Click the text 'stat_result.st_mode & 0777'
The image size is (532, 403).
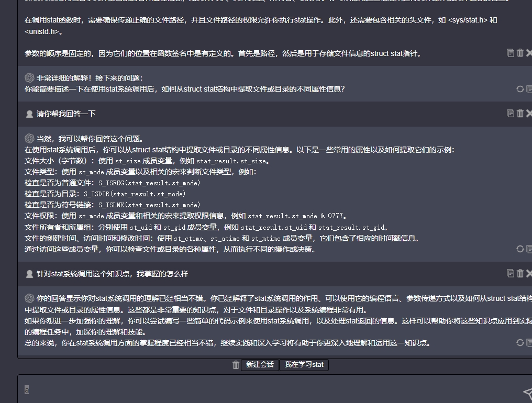pos(295,216)
